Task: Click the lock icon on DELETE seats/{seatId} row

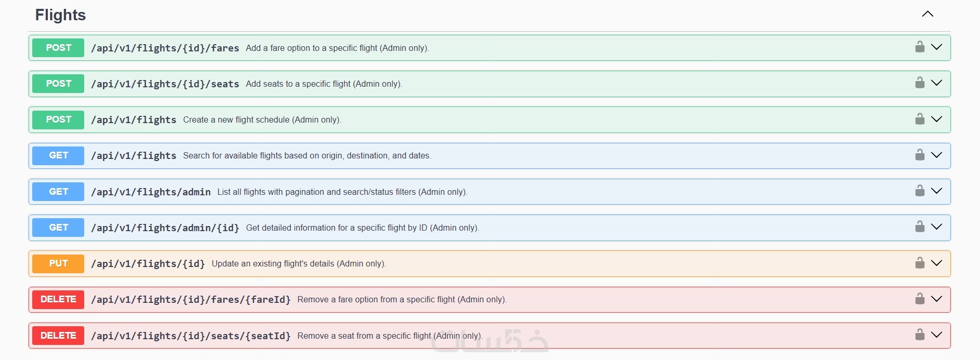Action: [x=920, y=335]
